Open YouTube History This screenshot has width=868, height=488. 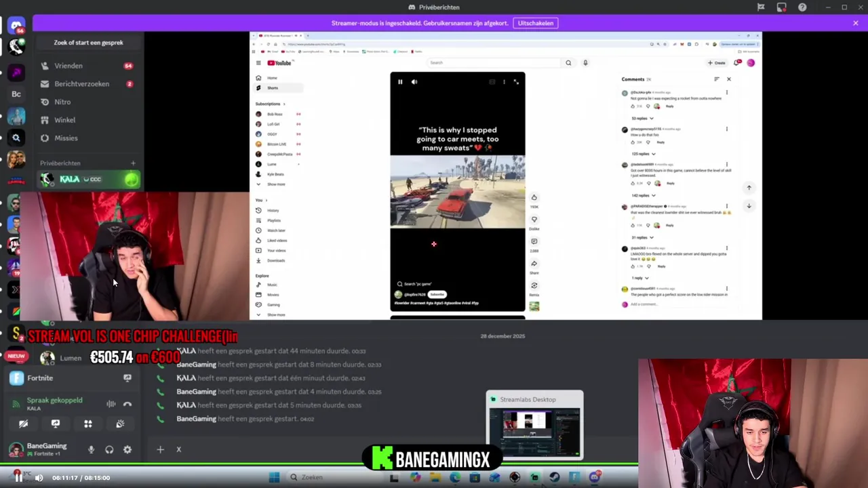[x=278, y=211]
